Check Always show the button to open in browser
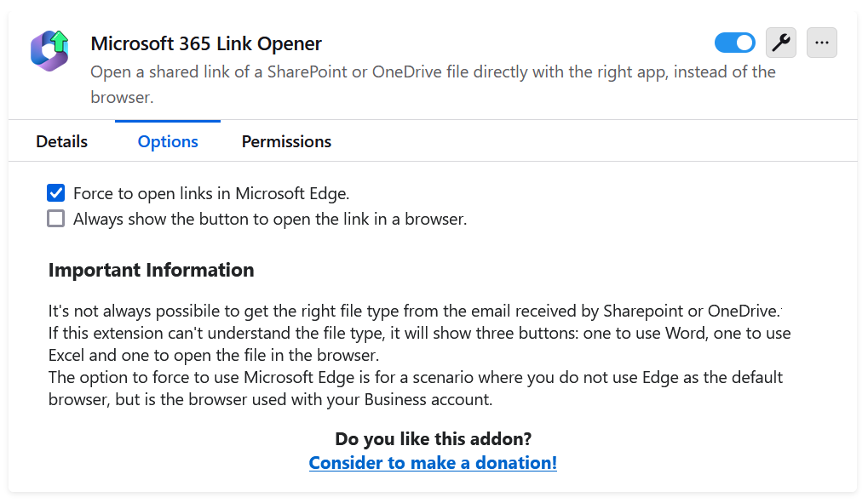 [x=56, y=219]
